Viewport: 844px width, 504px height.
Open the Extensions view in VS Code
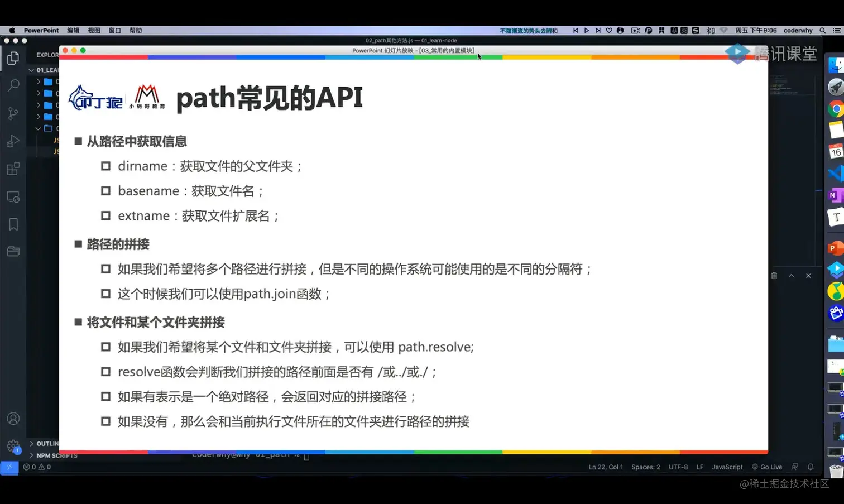(x=13, y=169)
